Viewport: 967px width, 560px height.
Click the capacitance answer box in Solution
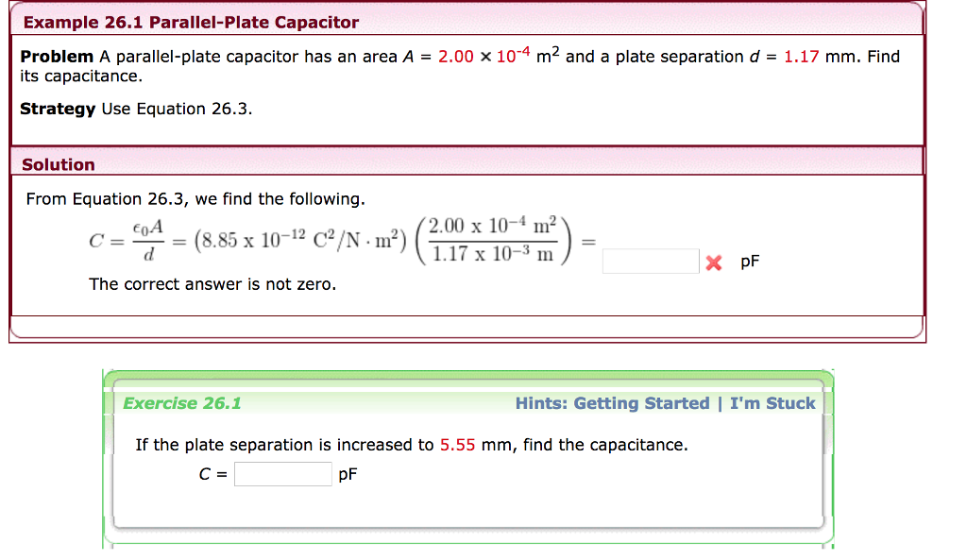(x=650, y=262)
